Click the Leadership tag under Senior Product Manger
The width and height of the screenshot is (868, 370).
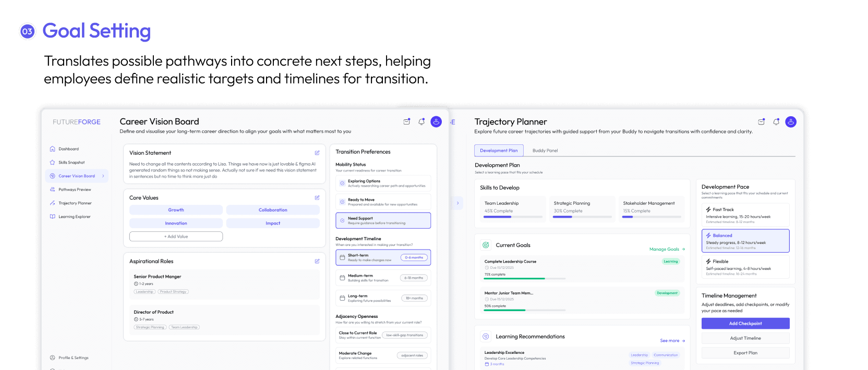(x=144, y=292)
